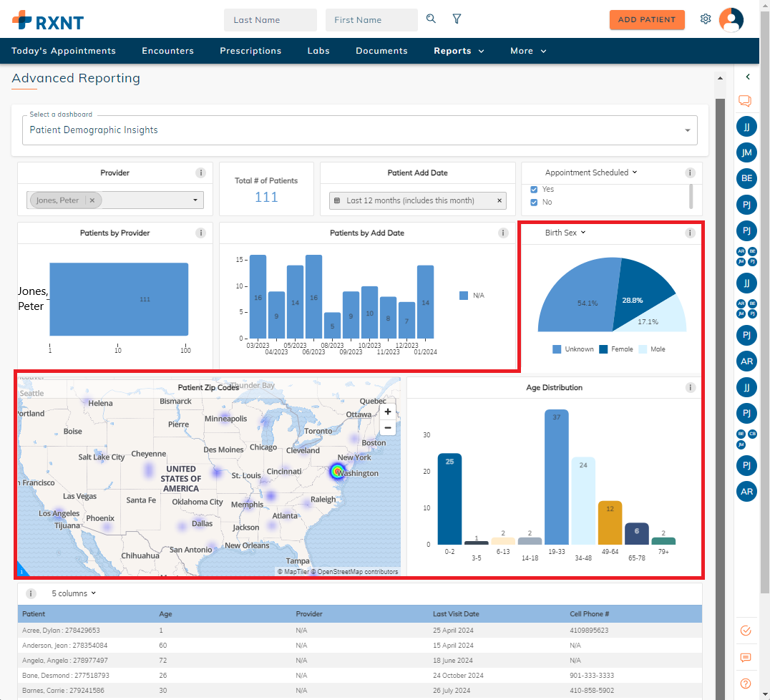
Task: Click the help question mark icon
Action: (x=746, y=684)
